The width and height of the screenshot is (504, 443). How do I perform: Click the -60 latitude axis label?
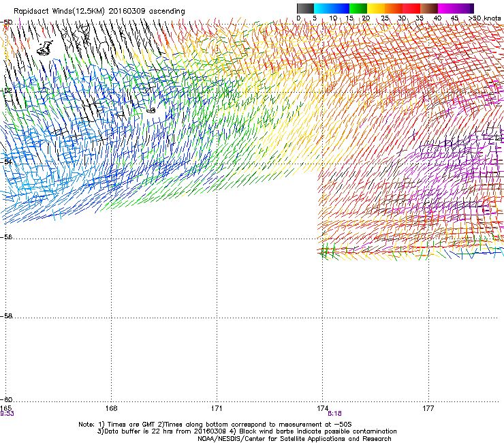pyautogui.click(x=6, y=399)
